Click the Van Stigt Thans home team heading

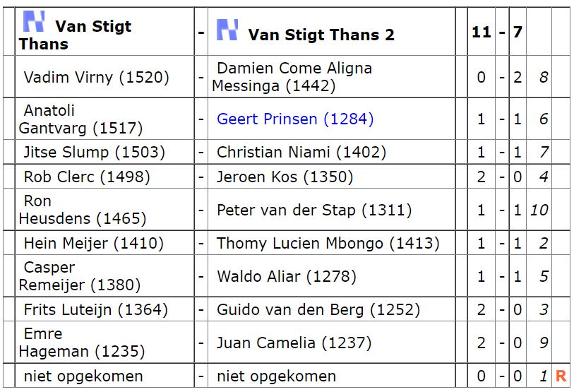(x=75, y=35)
